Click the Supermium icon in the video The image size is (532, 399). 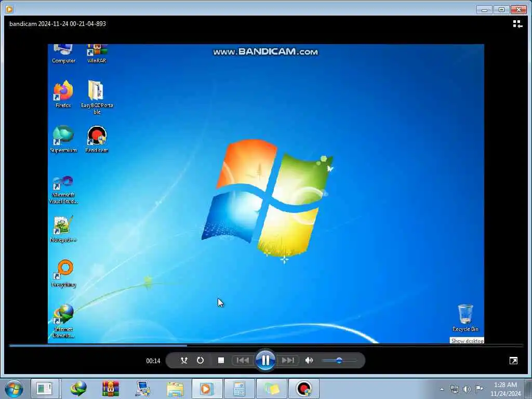tap(63, 139)
